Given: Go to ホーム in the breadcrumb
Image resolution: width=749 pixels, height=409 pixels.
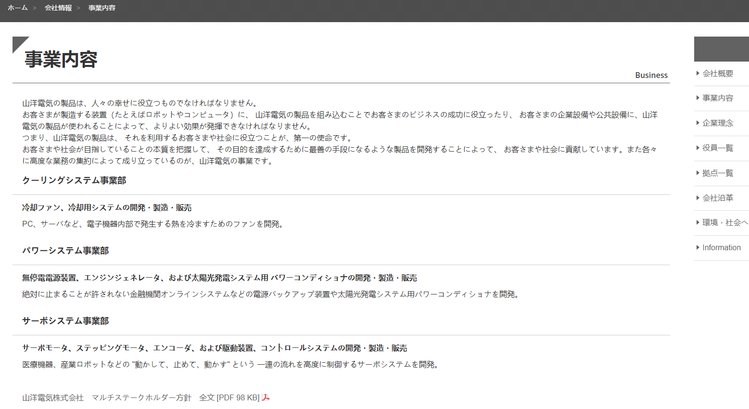Looking at the screenshot, I should coord(17,8).
